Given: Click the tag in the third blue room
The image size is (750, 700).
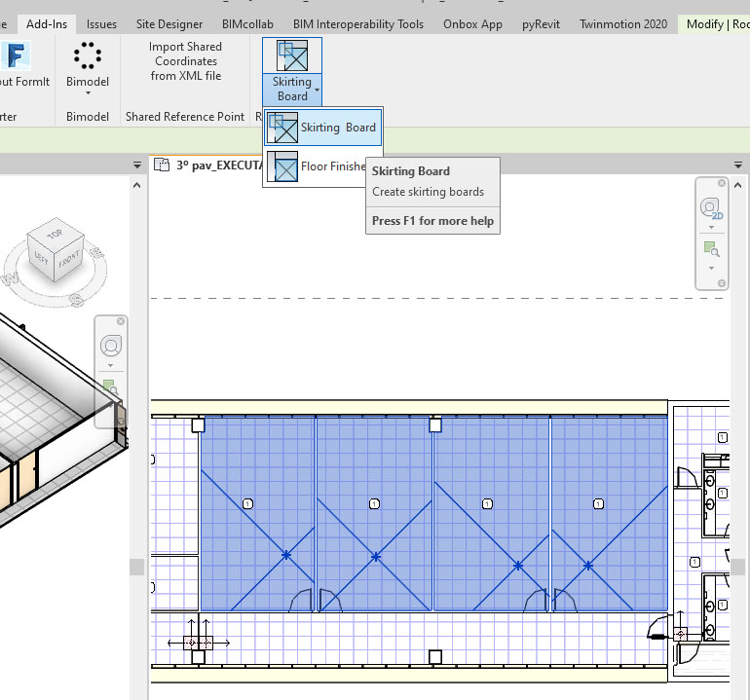Looking at the screenshot, I should 487,504.
